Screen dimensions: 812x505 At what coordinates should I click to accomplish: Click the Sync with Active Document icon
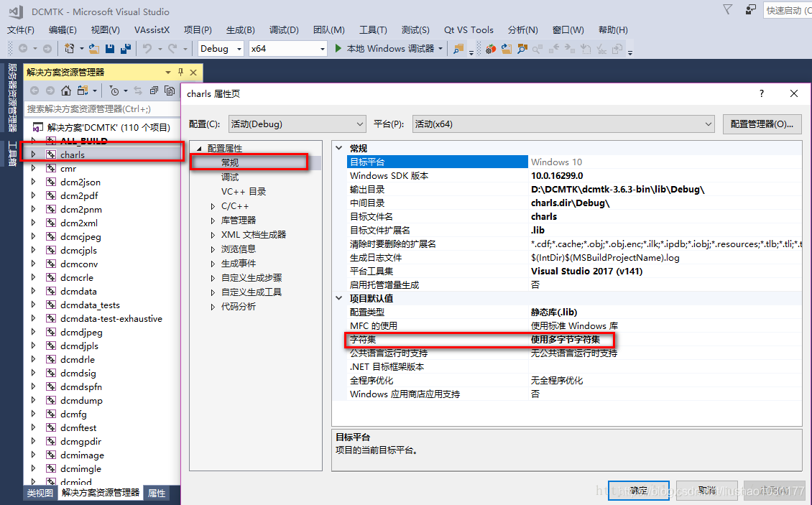138,91
